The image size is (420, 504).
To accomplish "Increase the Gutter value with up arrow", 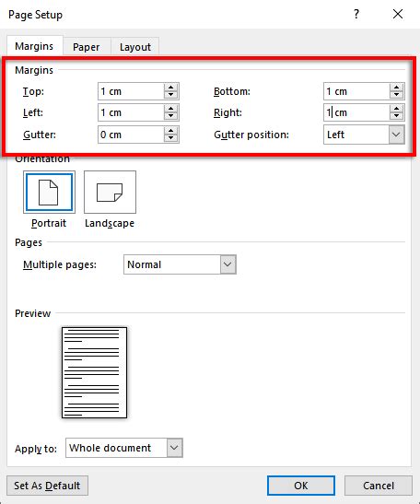I will click(171, 130).
